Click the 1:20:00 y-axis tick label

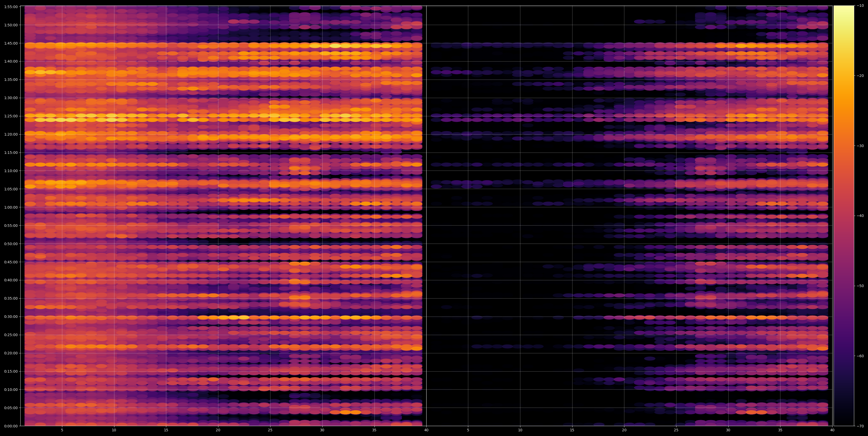(11, 134)
